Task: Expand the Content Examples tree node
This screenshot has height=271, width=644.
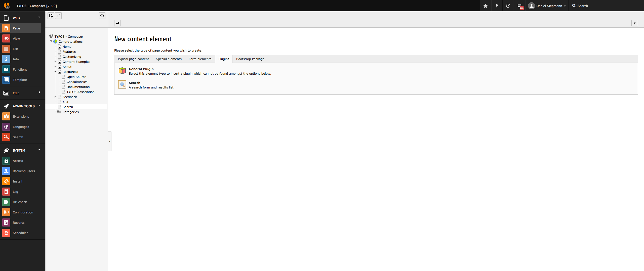Action: [55, 62]
